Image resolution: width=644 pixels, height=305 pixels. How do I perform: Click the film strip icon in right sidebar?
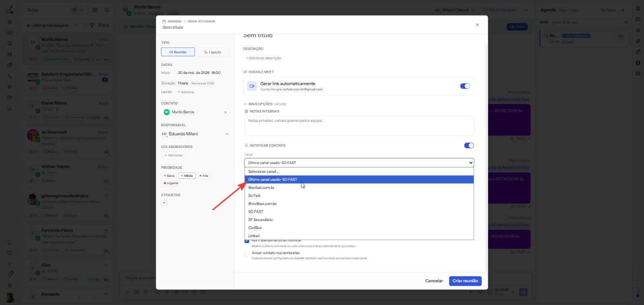(638, 63)
